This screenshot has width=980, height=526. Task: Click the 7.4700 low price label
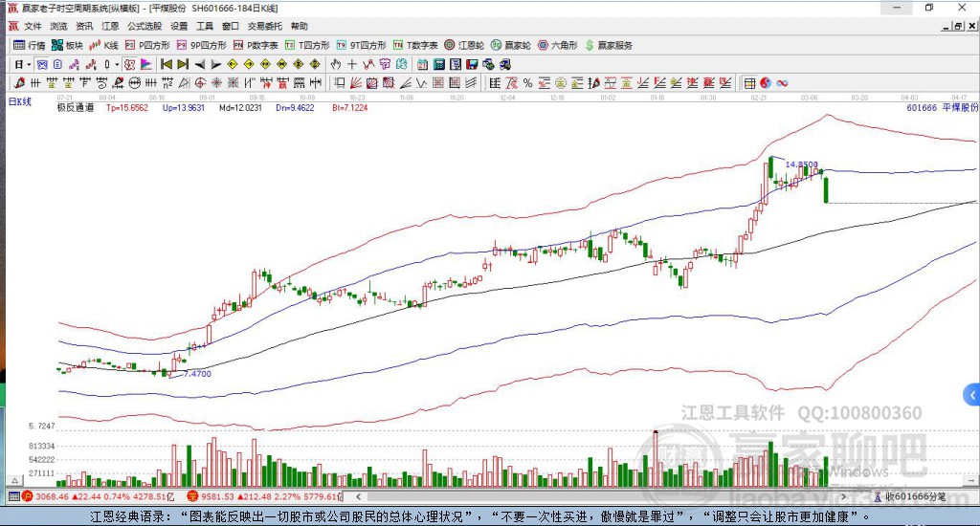pyautogui.click(x=197, y=374)
